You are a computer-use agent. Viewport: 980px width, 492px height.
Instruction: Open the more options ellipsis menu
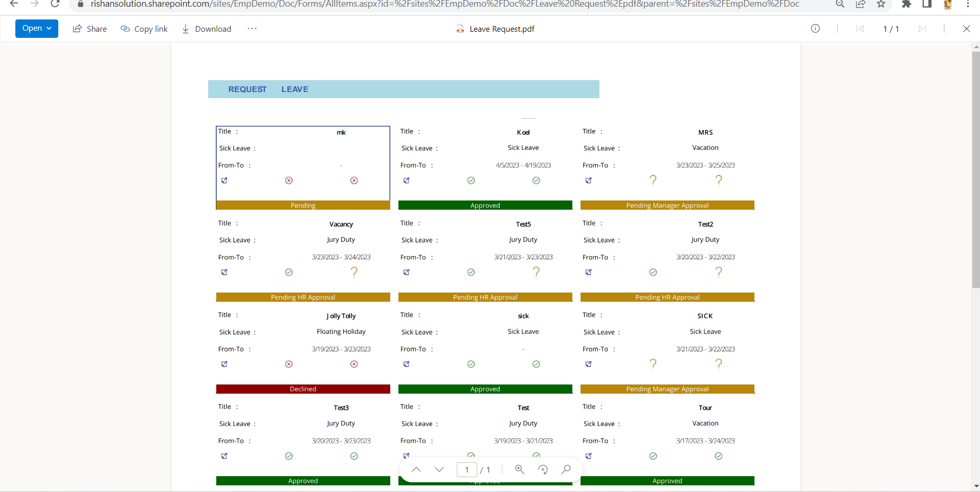point(252,29)
